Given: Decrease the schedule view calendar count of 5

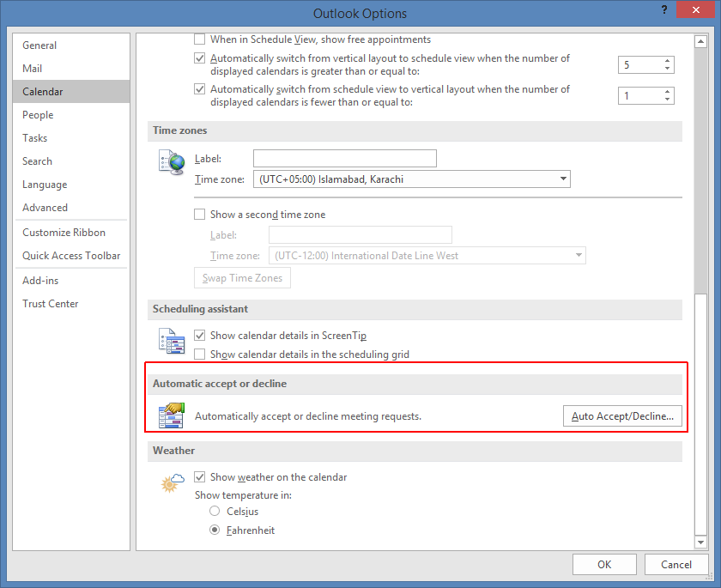Looking at the screenshot, I should (667, 69).
